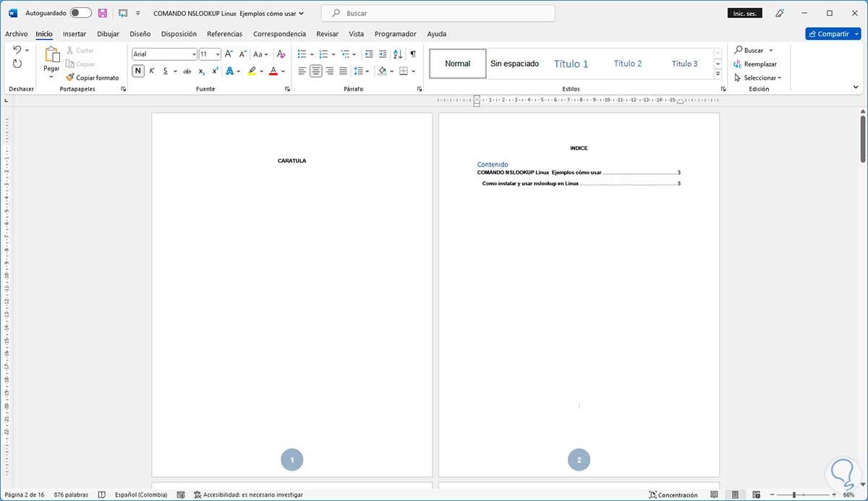Open the font size dropdown

tap(218, 54)
